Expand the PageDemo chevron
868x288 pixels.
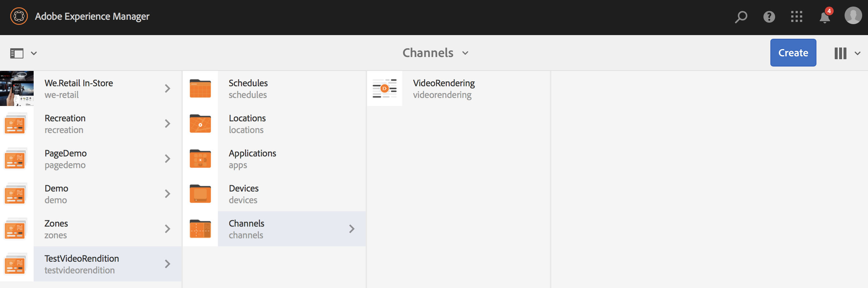point(167,159)
